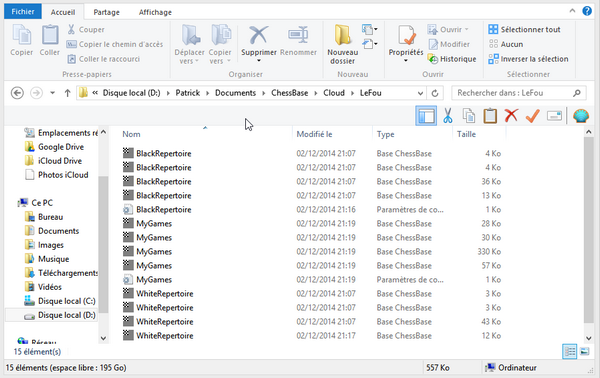Click Inverser la sélection
Viewport: 600px width, 378px height.
(x=528, y=59)
